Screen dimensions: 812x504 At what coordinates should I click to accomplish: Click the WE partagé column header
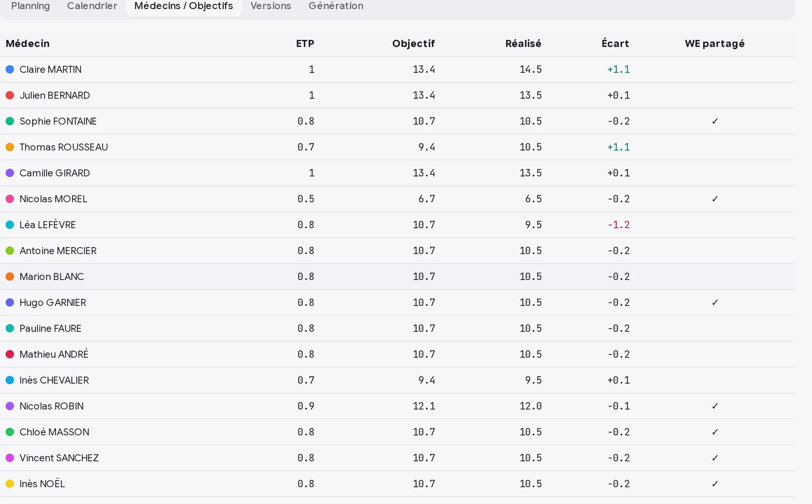tap(715, 43)
